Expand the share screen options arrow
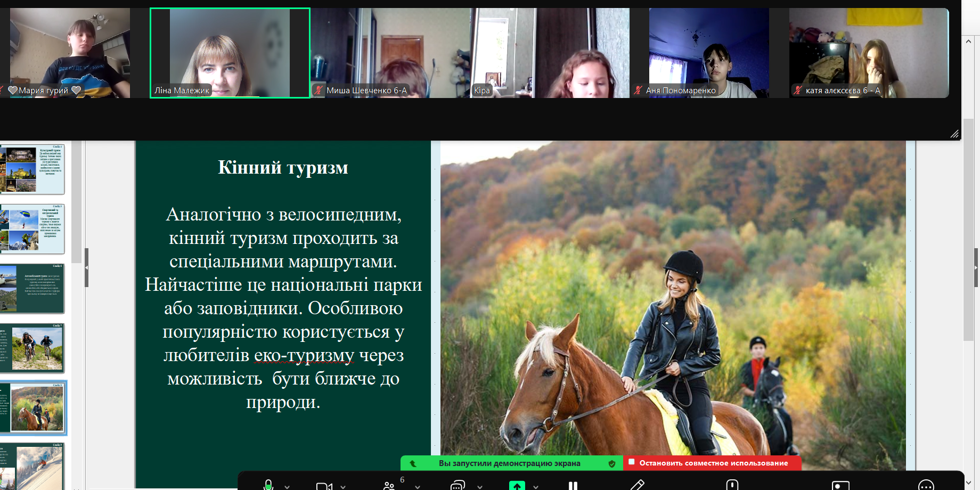The image size is (980, 490). point(536,486)
